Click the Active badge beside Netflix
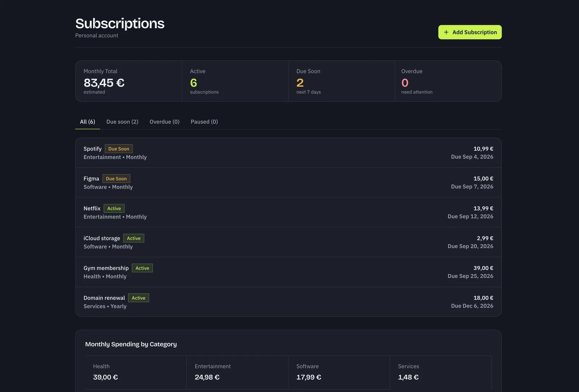Viewport: 579px width, 392px height. coord(114,208)
